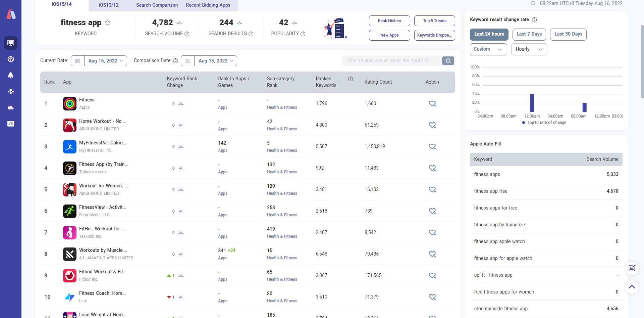
Task: Click the Keywords Dropped button
Action: click(x=435, y=35)
